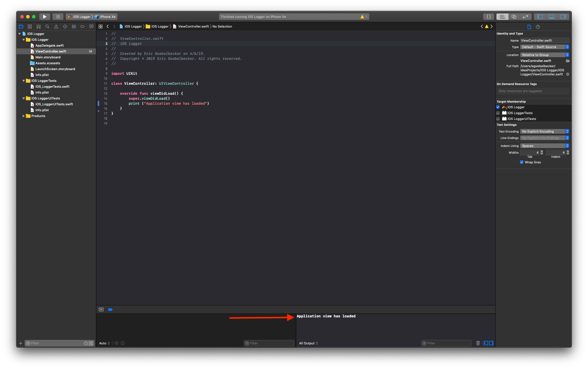Open the All Output console menu
Screen dimensions: 588x369
click(x=308, y=343)
